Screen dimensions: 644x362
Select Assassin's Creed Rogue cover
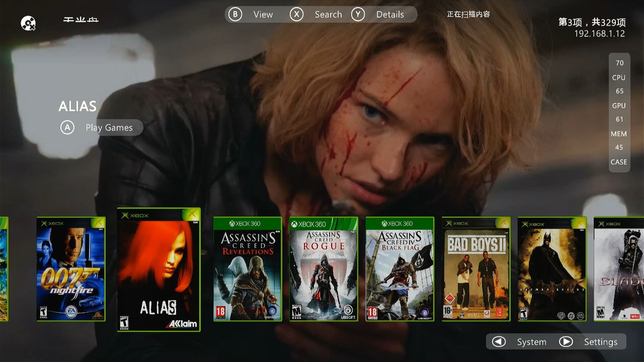324,269
